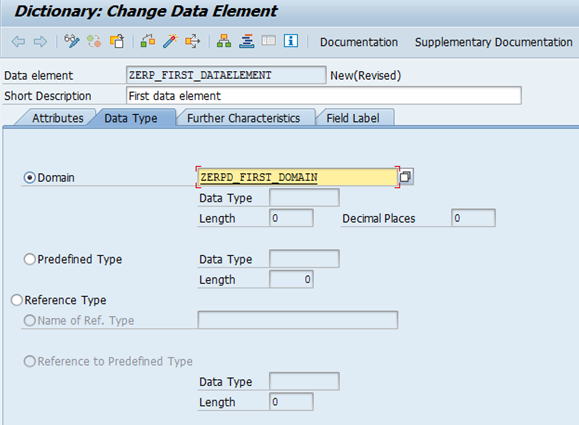579x425 pixels.
Task: Select the Domain radio button
Action: click(30, 178)
